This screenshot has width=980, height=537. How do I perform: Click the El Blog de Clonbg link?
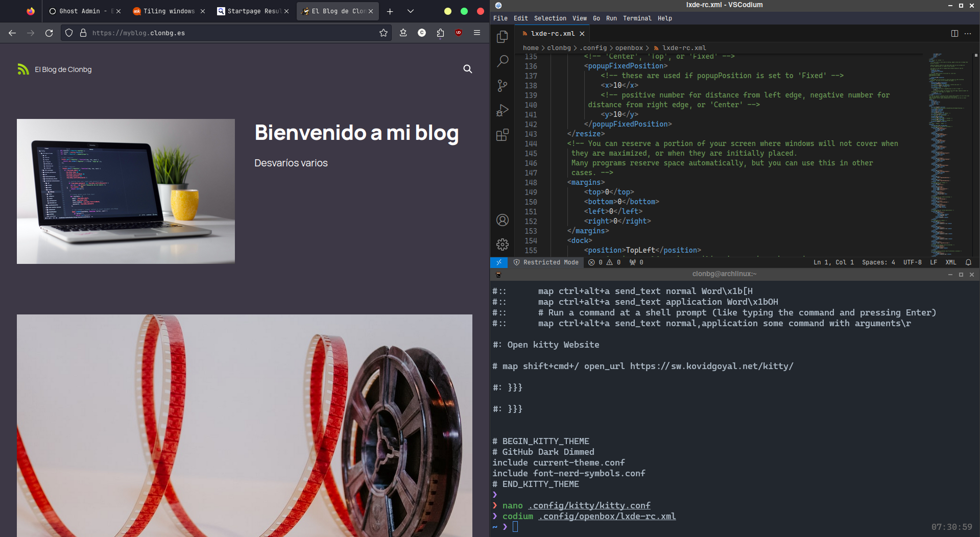tap(63, 69)
